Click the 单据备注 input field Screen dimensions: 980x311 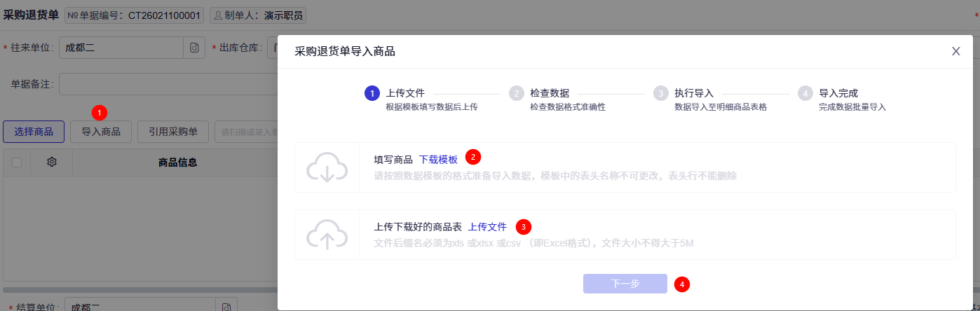pyautogui.click(x=168, y=83)
